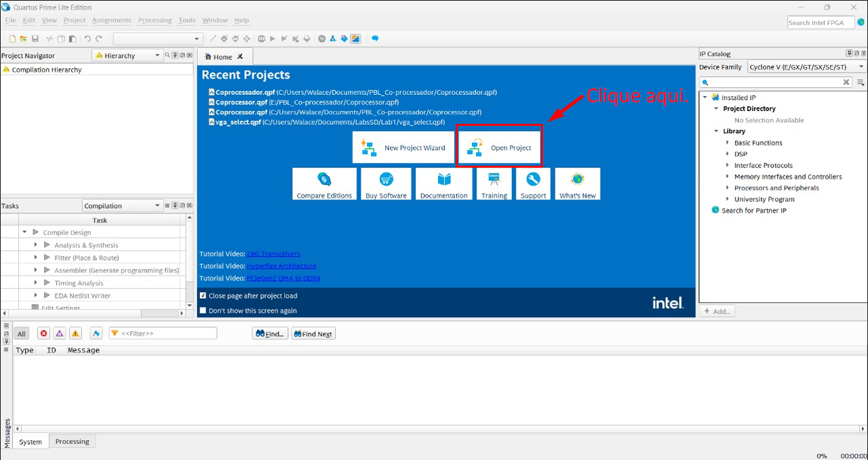Open the 28G Transceivers tutorial link
Image resolution: width=868 pixels, height=460 pixels.
click(x=273, y=254)
